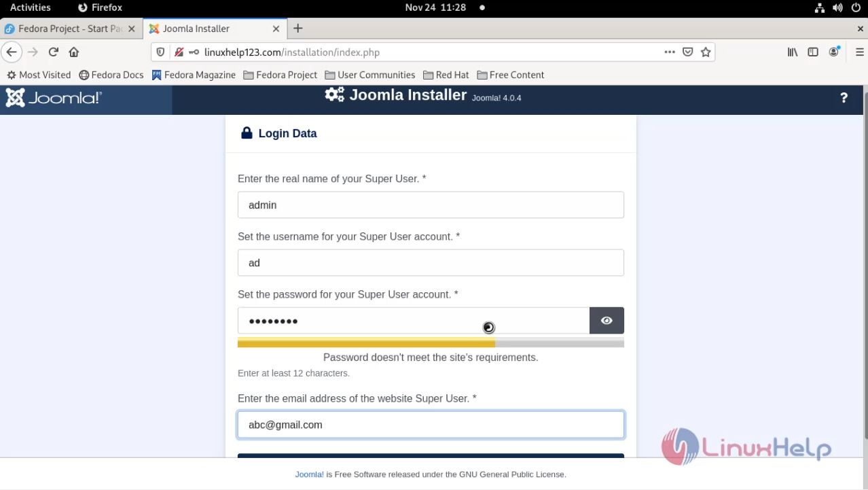This screenshot has width=868, height=490.
Task: Click the lock icon next to Login Data
Action: click(x=247, y=133)
